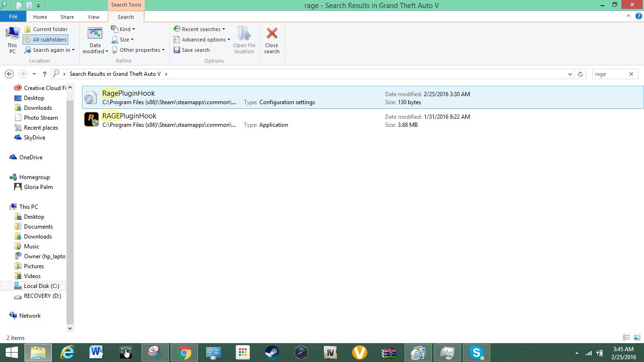Open Creative Cloud Files in navigation pane
Viewport: 644px width, 362px height.
tap(40, 88)
